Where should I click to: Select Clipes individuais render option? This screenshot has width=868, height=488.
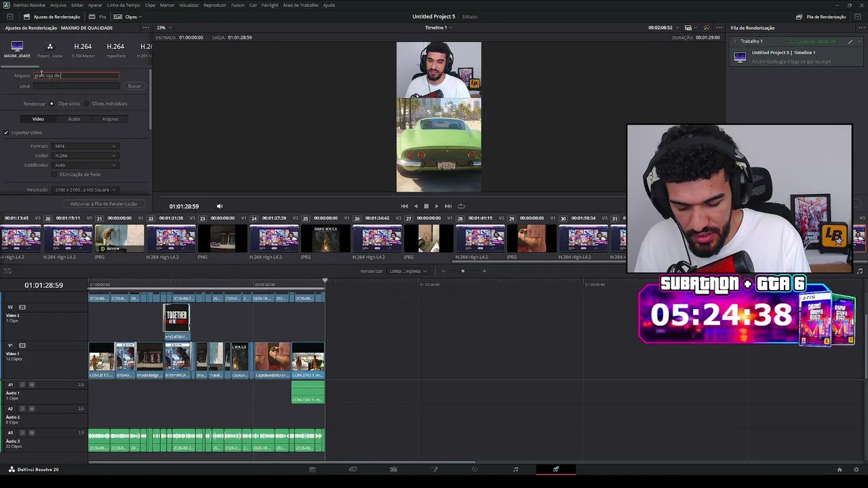[86, 104]
